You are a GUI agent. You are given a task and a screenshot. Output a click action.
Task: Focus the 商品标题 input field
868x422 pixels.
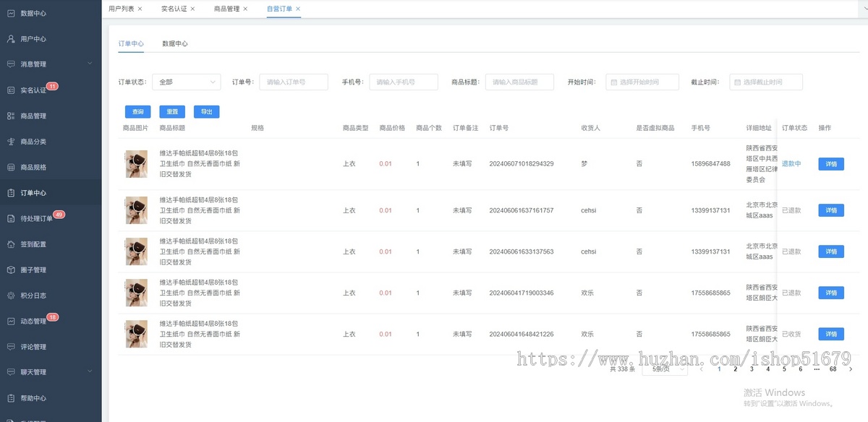[x=519, y=82]
